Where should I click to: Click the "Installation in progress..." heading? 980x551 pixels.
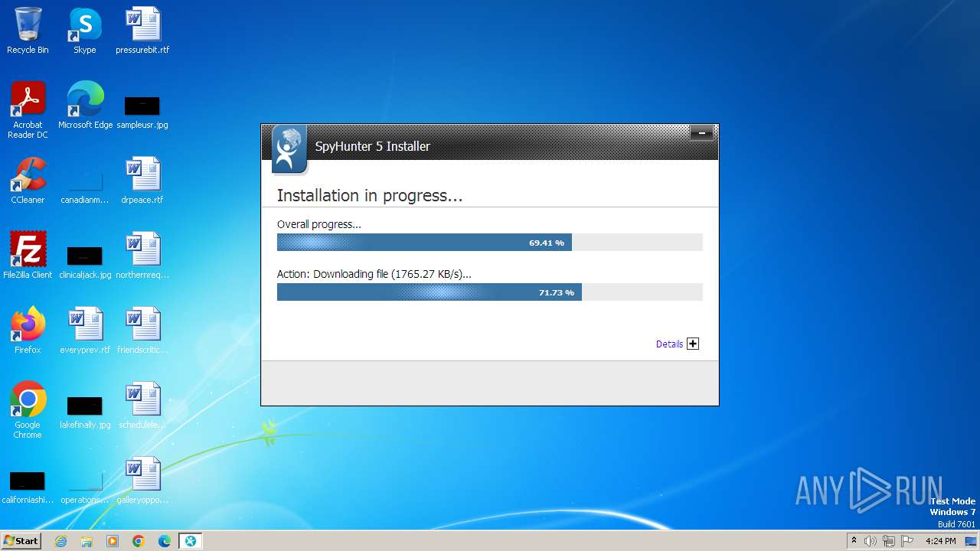[x=370, y=196]
